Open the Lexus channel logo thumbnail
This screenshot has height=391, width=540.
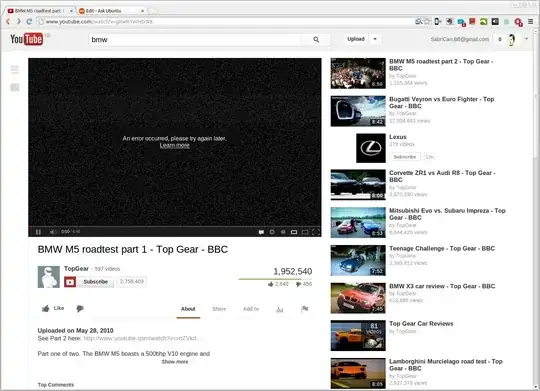371,148
